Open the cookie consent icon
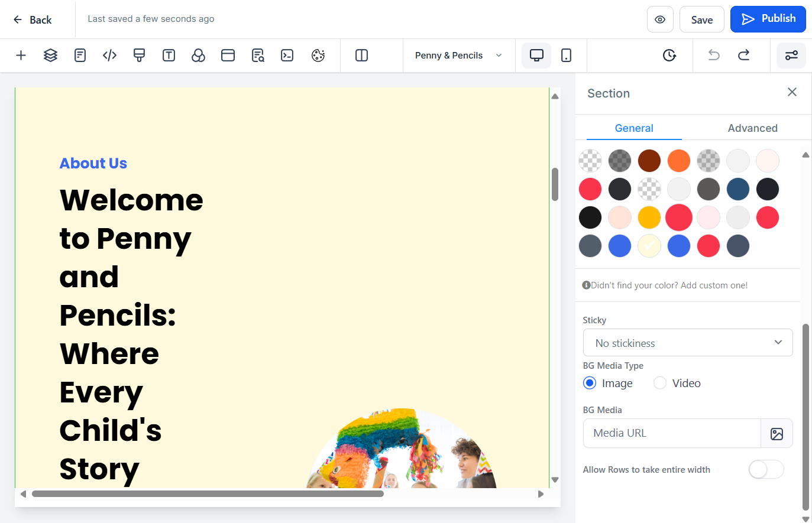 318,56
